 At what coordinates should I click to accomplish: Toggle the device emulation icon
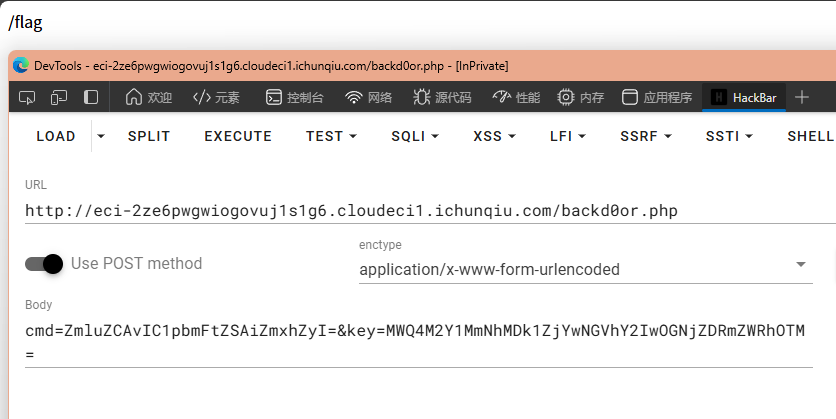(x=59, y=97)
